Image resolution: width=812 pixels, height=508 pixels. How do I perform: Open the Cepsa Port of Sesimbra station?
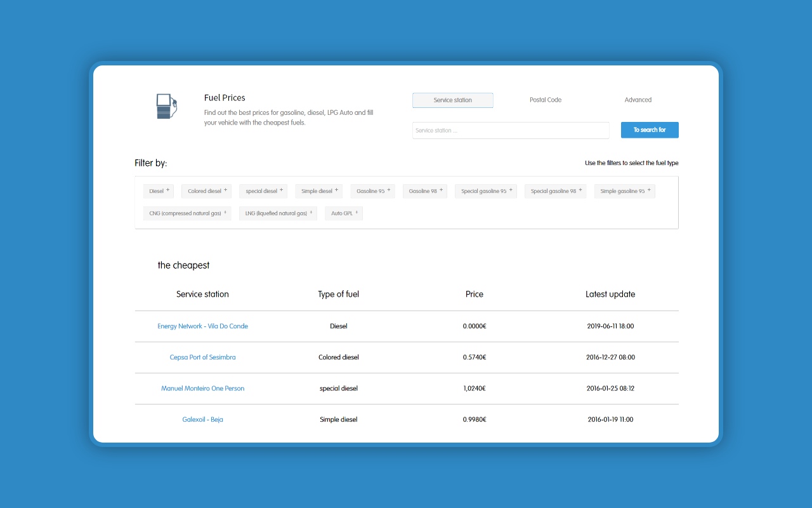[202, 358]
